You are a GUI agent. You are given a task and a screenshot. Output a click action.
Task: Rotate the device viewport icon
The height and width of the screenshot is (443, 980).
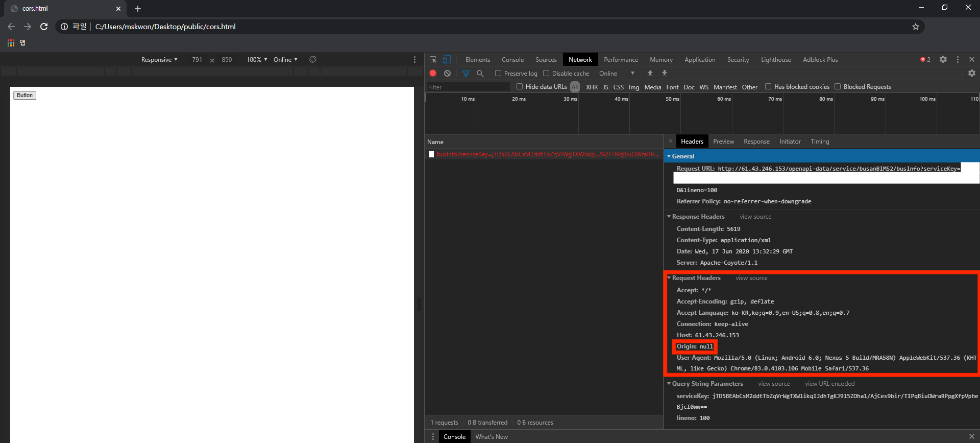[313, 59]
